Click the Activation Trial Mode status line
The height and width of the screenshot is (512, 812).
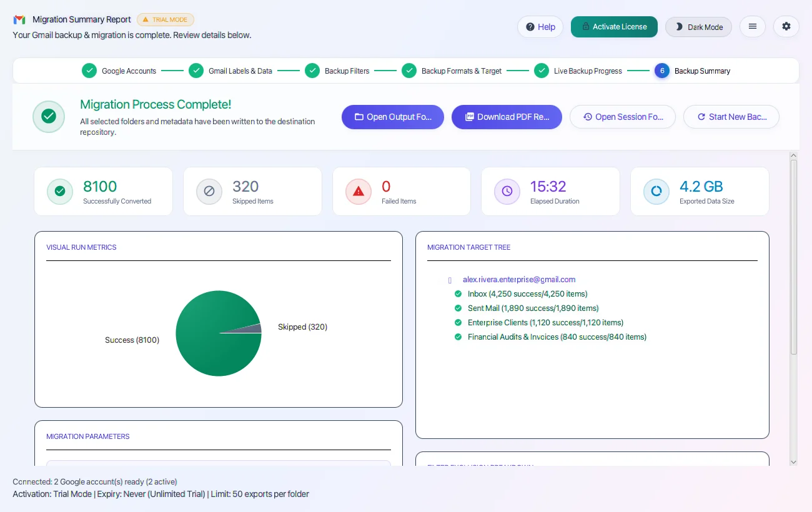coord(161,494)
